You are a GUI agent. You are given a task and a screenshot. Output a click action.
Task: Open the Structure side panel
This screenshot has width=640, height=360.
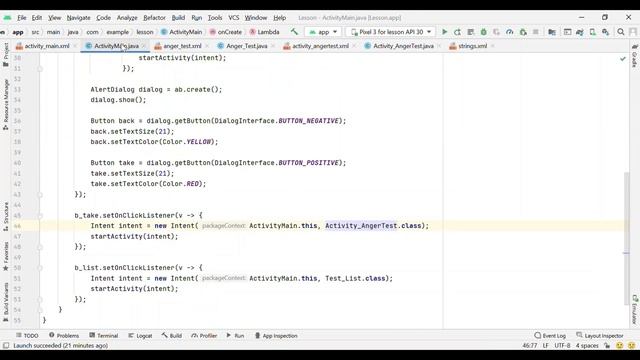click(x=6, y=217)
